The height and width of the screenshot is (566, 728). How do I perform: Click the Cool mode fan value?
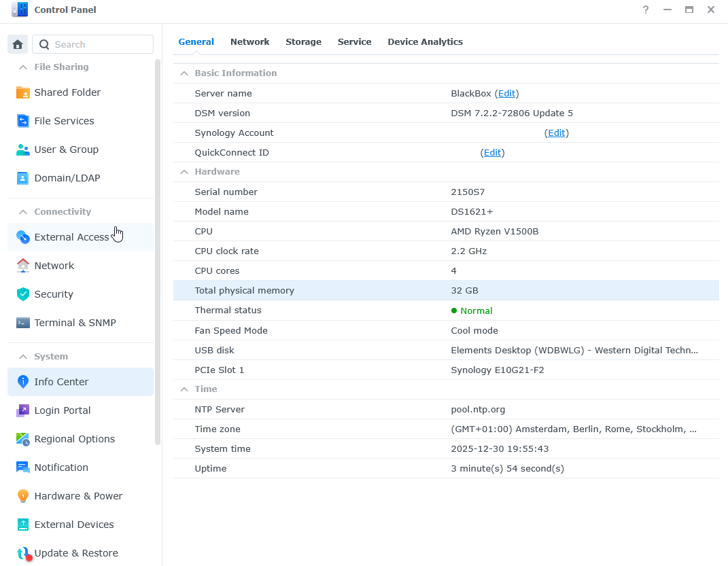[474, 331]
